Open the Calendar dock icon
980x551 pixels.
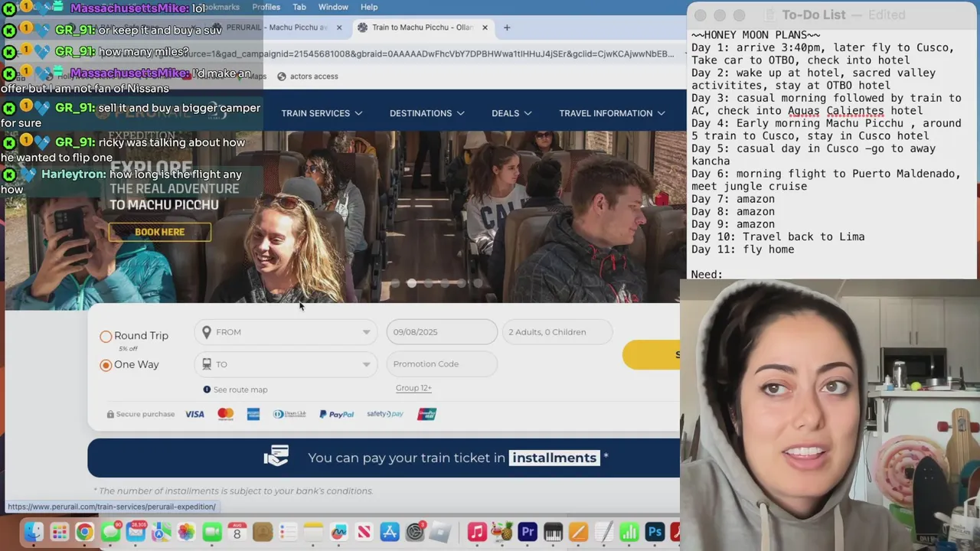point(237,532)
